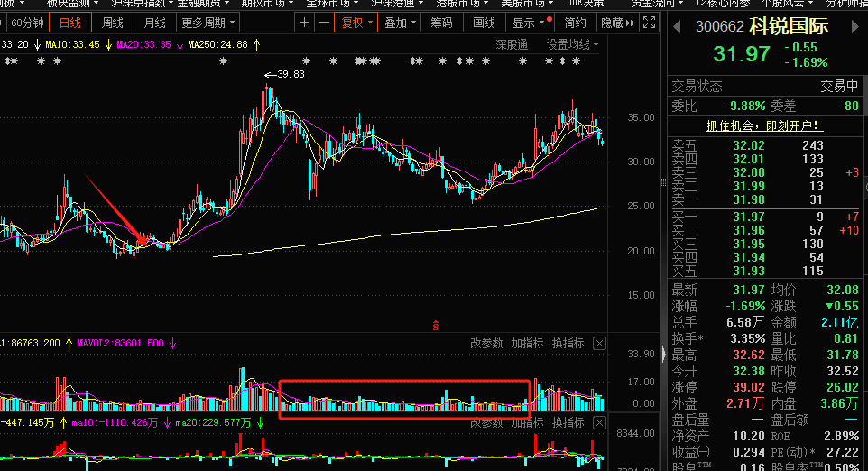This screenshot has width=868, height=471.
Task: Activate 画线 drawing tools
Action: tap(484, 23)
